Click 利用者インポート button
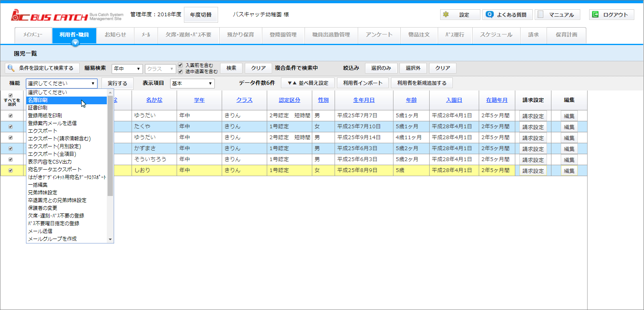The height and width of the screenshot is (310, 644). coord(363,83)
